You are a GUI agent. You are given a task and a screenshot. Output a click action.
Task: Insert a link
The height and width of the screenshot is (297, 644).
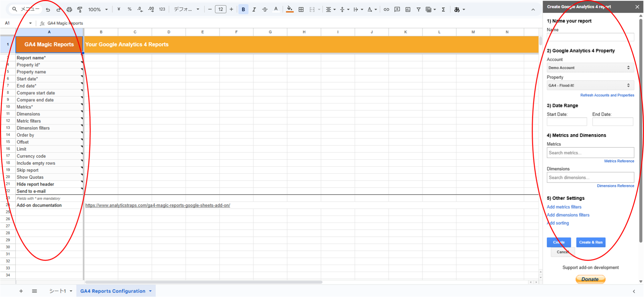pyautogui.click(x=386, y=9)
